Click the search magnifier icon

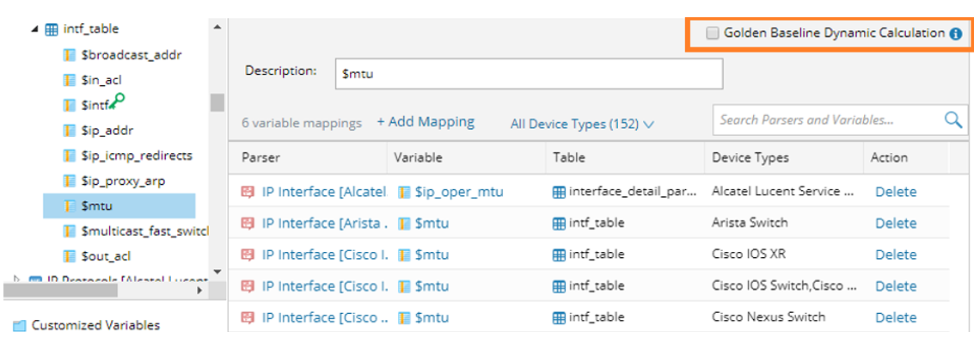952,120
